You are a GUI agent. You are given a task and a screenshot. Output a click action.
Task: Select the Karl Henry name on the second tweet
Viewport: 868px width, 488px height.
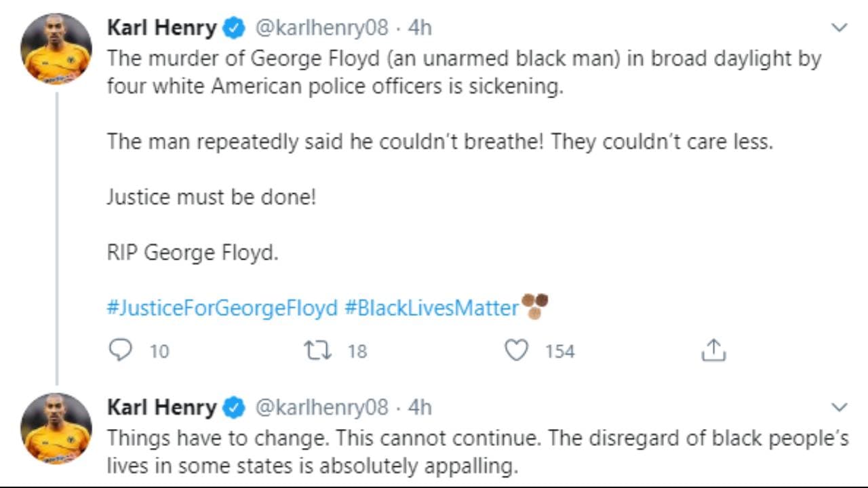(x=162, y=407)
